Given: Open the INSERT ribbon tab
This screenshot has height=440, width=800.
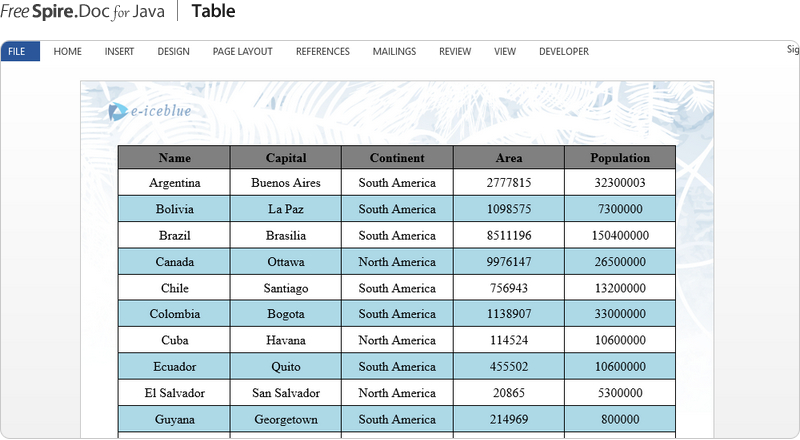Looking at the screenshot, I should 119,52.
